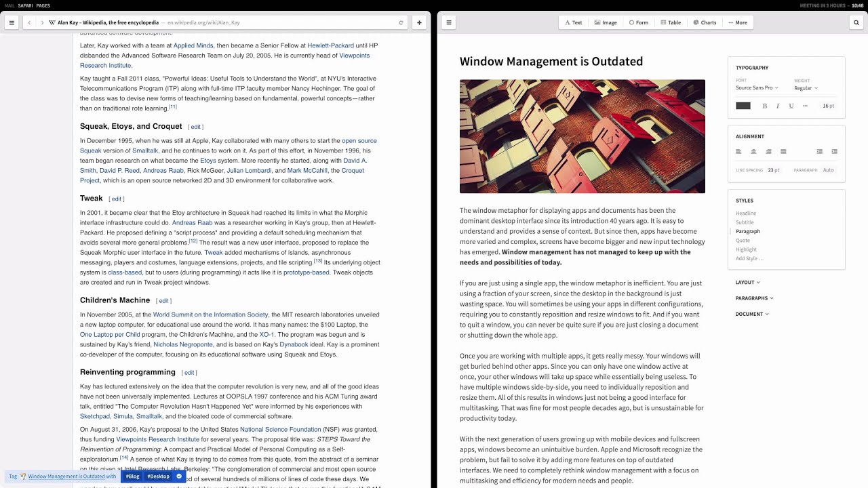Open Pages from top bar
Screen dimensions: 868x488
(43, 5)
